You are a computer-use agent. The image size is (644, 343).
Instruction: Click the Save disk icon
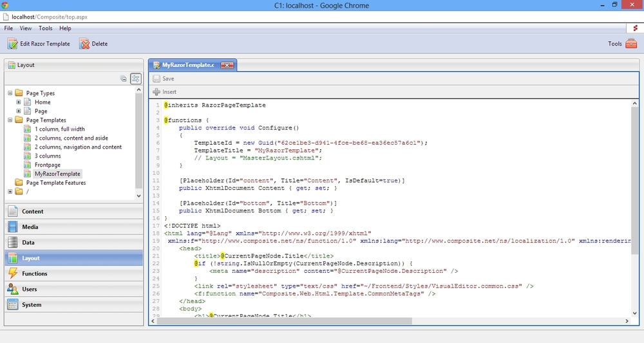pos(156,79)
